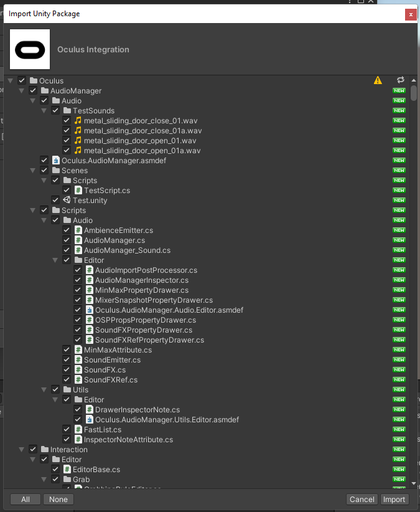Image resolution: width=420 pixels, height=512 pixels.
Task: Click the script icon of SoundFXRefPropertyDrawer.cs
Action: point(90,340)
